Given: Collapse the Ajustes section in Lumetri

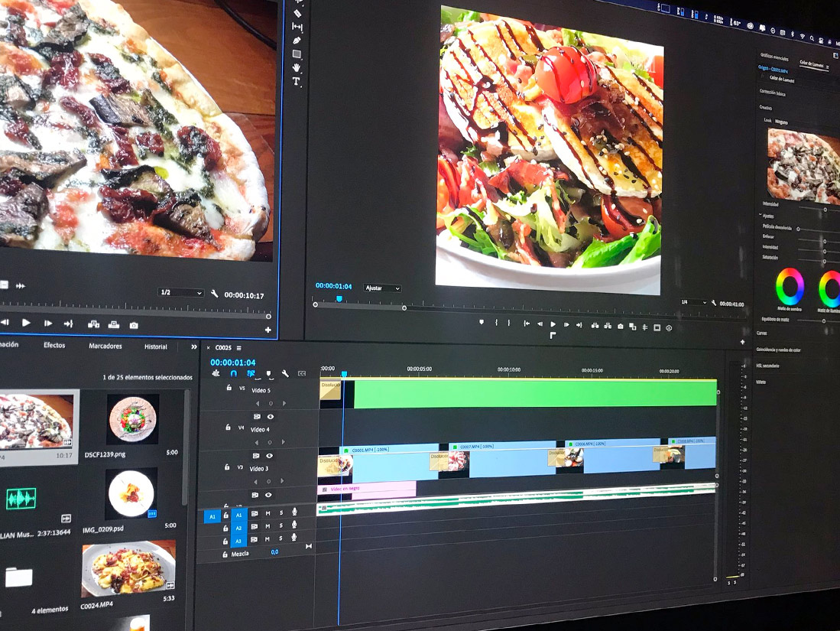Looking at the screenshot, I should [761, 216].
